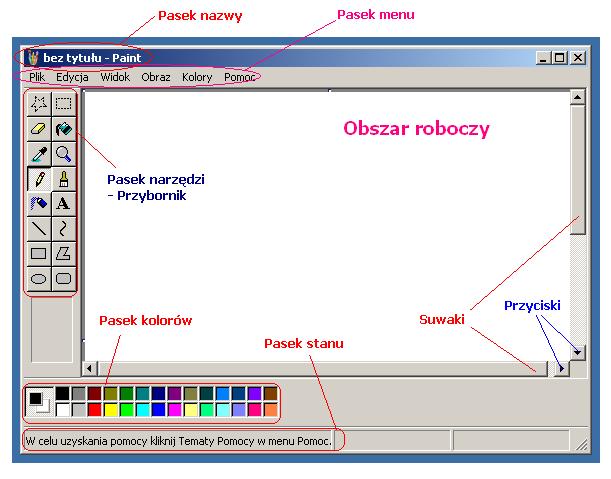Pick the orange color swatch
The height and width of the screenshot is (479, 611).
coord(270,410)
